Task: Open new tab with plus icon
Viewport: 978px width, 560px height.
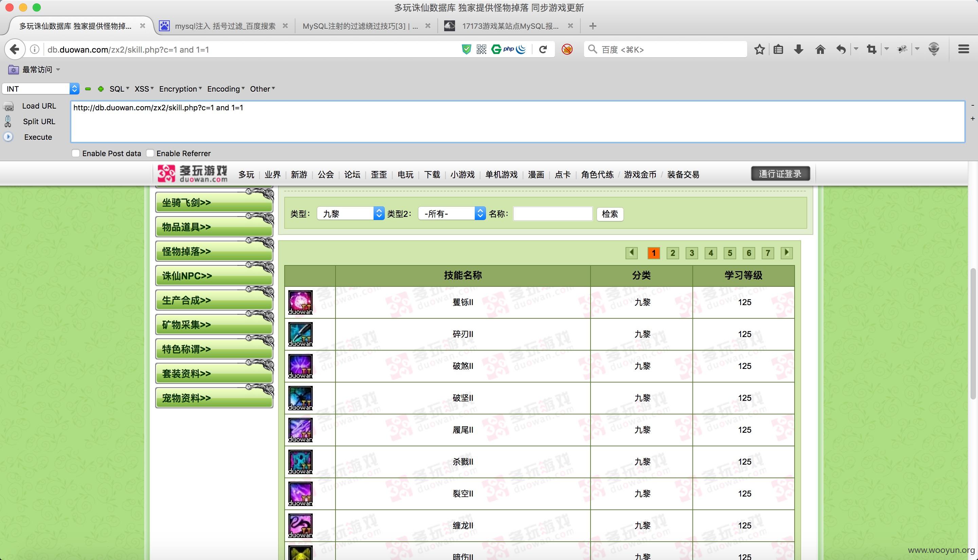Action: tap(593, 26)
